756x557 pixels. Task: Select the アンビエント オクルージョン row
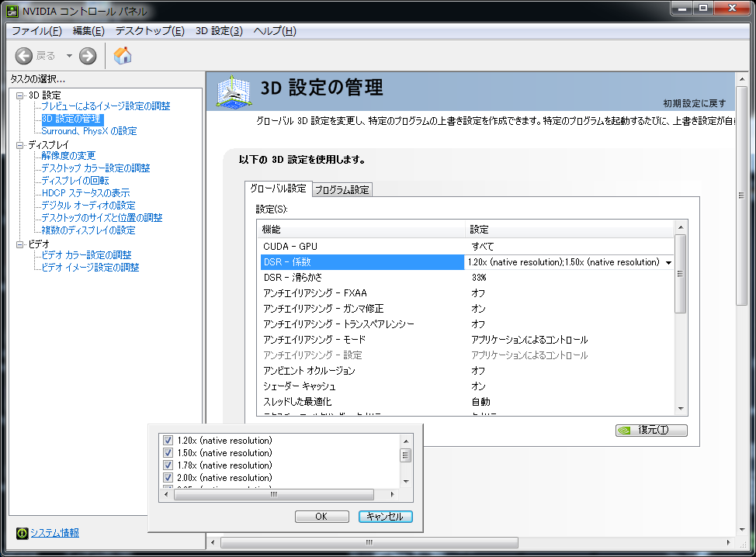(466, 371)
